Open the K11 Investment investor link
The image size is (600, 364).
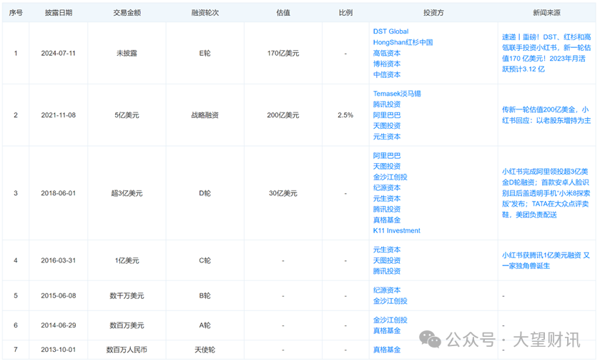click(396, 230)
